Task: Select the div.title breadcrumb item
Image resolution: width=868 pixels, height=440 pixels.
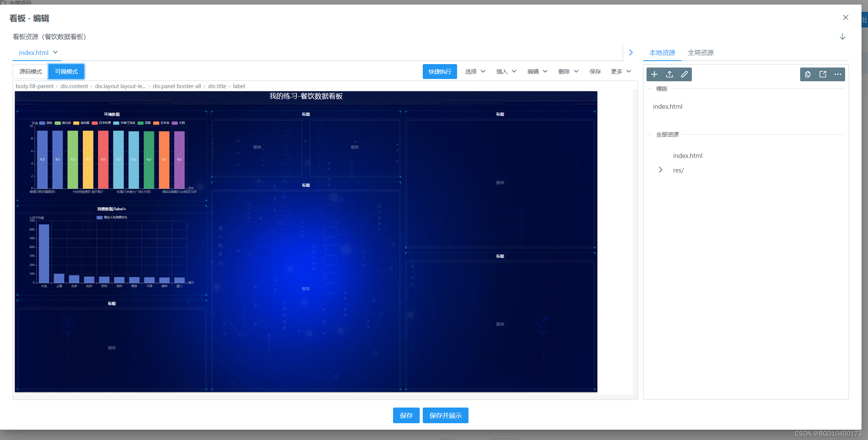Action: (x=216, y=86)
